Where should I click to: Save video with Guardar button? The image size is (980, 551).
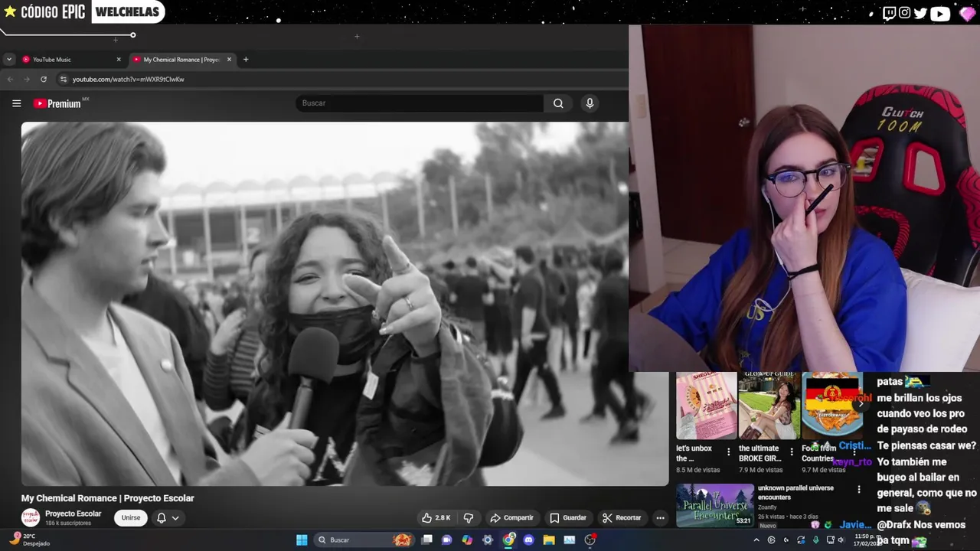point(567,518)
